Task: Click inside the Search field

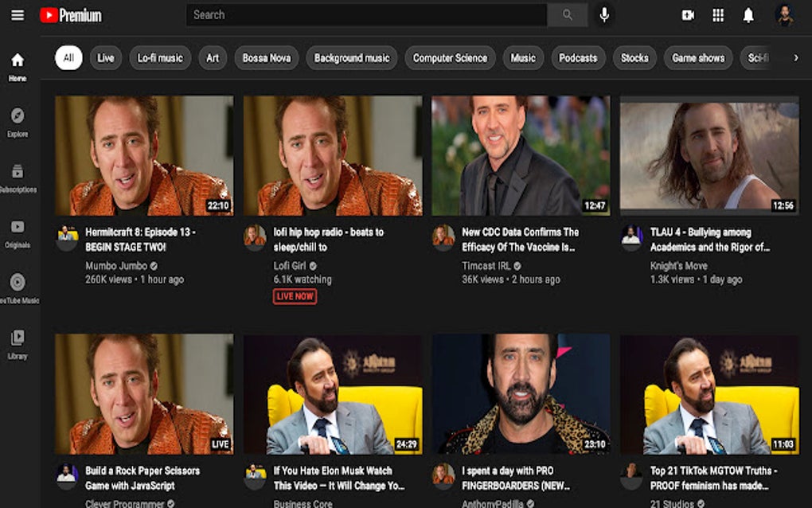Action: pos(367,15)
